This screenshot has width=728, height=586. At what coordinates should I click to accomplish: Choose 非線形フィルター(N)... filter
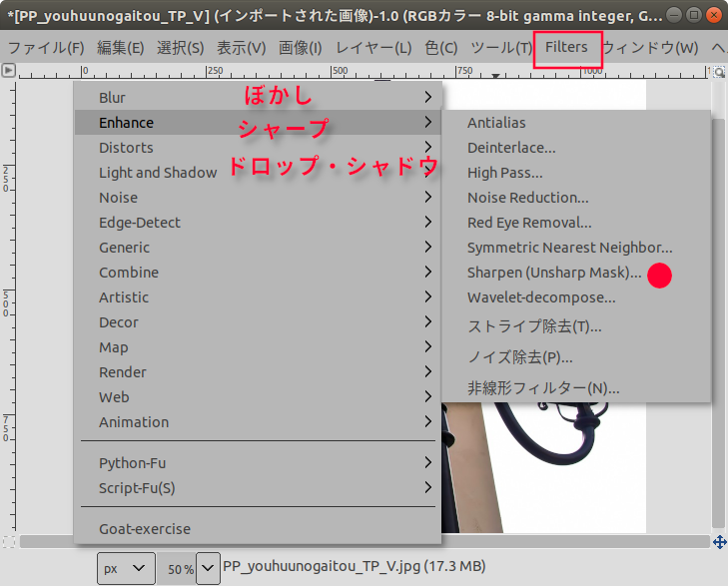576,388
